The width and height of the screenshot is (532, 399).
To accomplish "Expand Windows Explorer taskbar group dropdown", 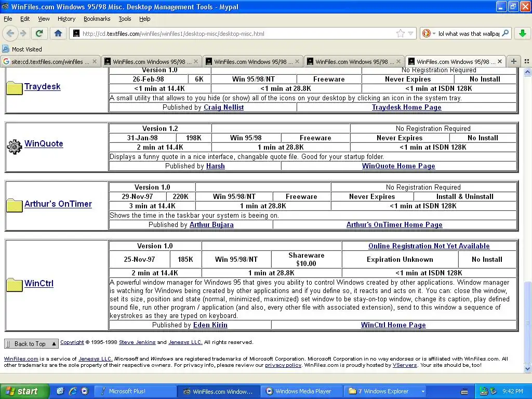I will click(x=423, y=391).
